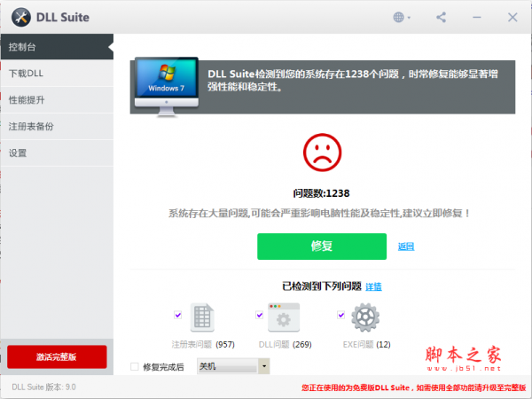The image size is (532, 399).
Task: Click the green 修复 button
Action: [x=322, y=246]
